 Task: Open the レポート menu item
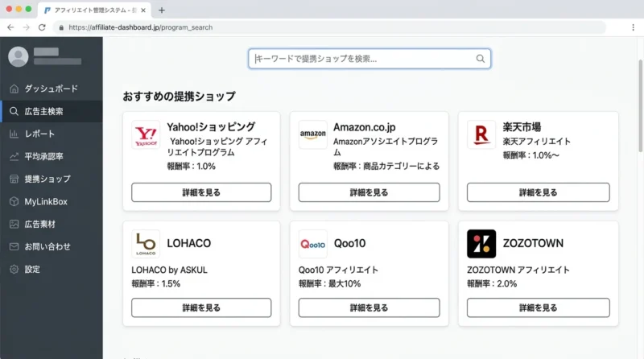(x=52, y=134)
